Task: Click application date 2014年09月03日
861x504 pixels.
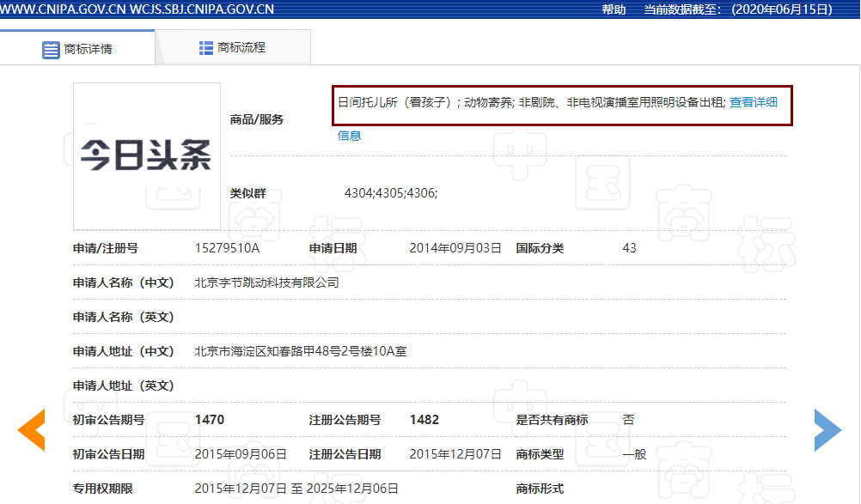Action: click(x=455, y=248)
